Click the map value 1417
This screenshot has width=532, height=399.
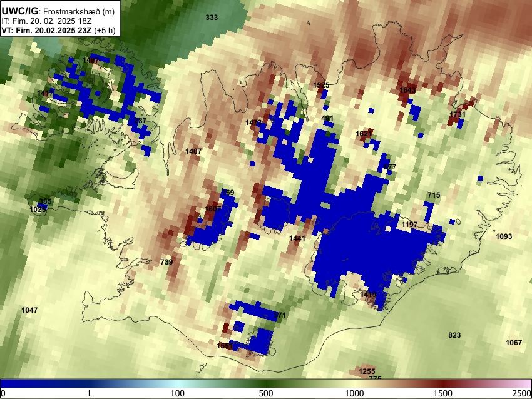(x=45, y=93)
